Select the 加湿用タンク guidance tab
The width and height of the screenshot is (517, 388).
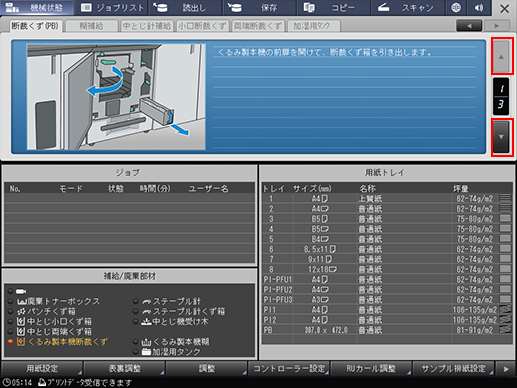tap(313, 26)
